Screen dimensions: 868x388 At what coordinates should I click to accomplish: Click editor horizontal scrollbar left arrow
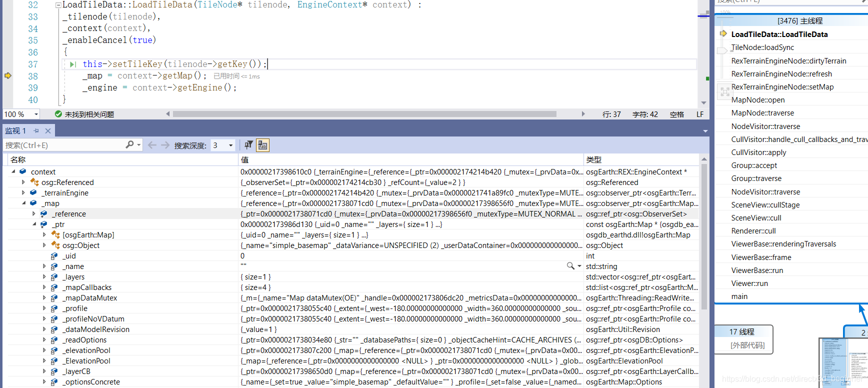click(168, 114)
